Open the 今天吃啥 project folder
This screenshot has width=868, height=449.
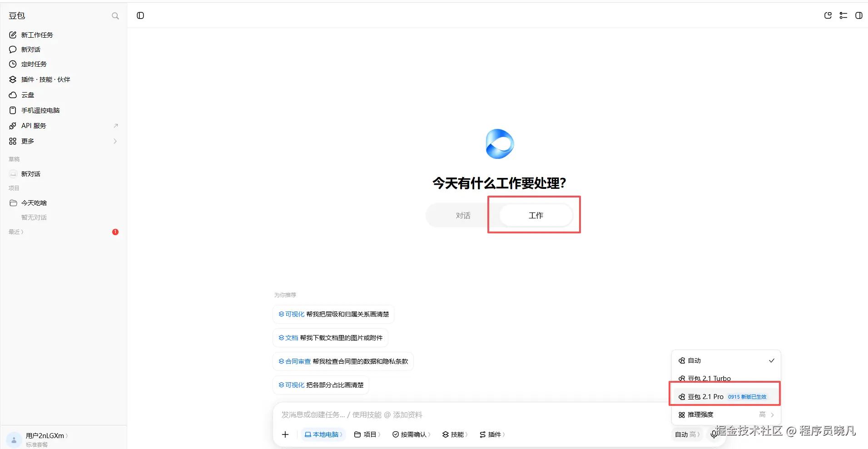click(x=63, y=203)
